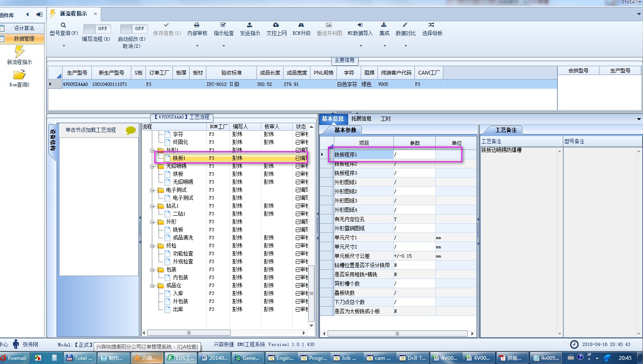Screen dimensions: 643x364
Task: Open 数据对比 data compare tool
Action: click(406, 29)
